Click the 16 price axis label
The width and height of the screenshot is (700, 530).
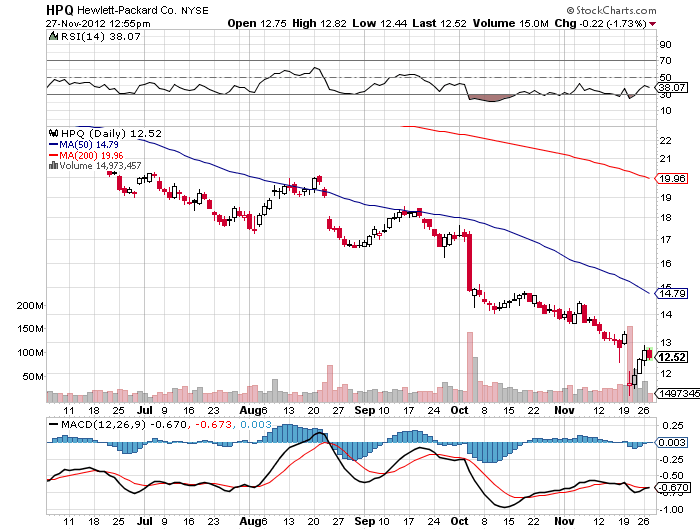(665, 263)
